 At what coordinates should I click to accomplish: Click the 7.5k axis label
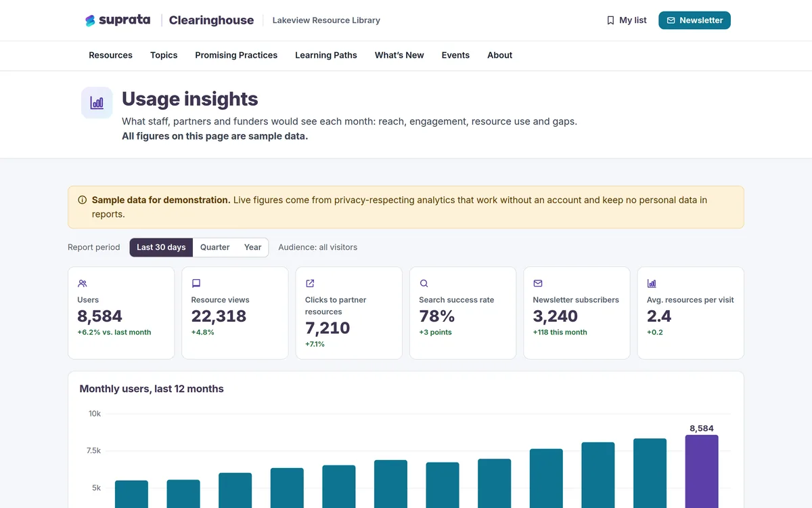92,451
